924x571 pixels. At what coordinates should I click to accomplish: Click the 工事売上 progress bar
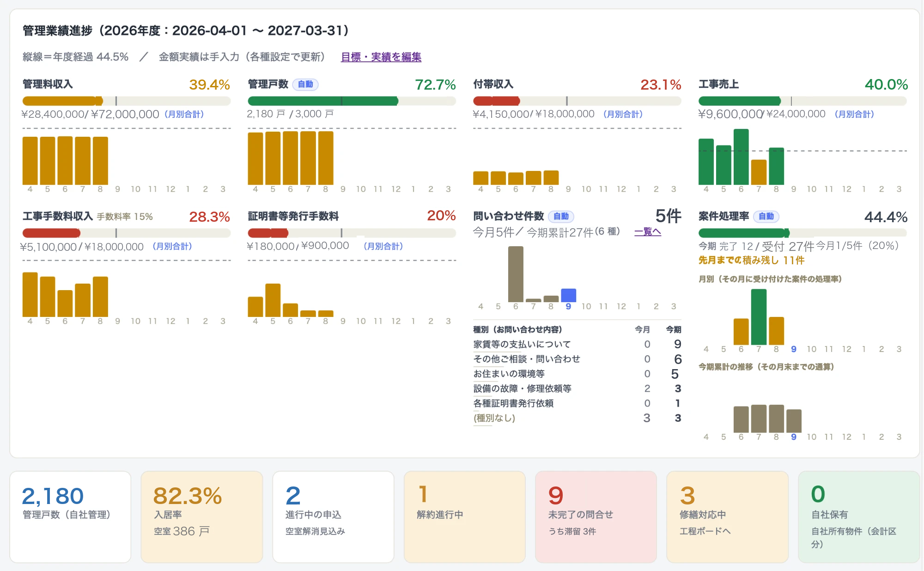(x=802, y=101)
